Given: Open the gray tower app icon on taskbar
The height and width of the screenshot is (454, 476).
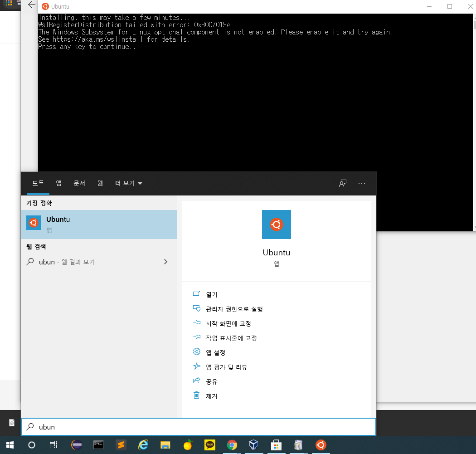Looking at the screenshot, I should pos(298,445).
